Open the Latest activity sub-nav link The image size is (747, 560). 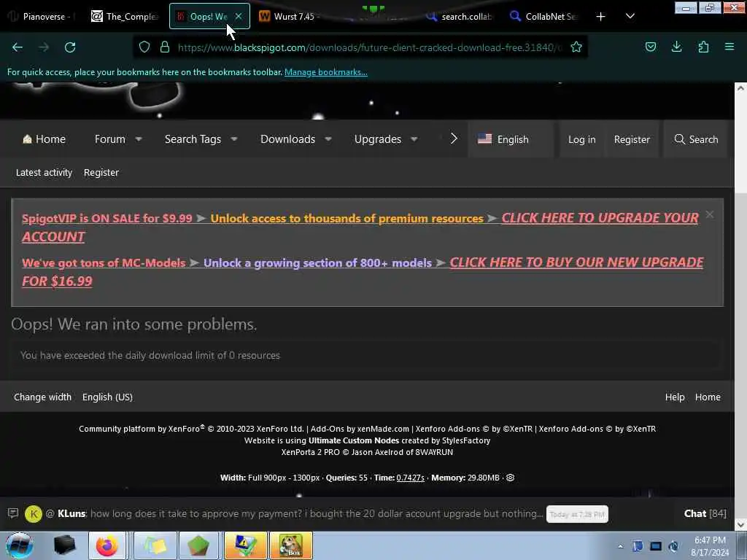coord(44,172)
